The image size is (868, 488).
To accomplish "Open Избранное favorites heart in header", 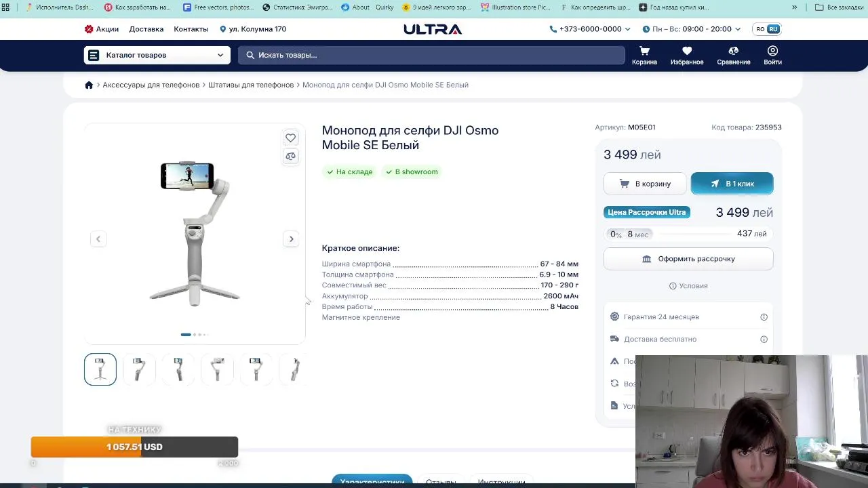I will [686, 56].
